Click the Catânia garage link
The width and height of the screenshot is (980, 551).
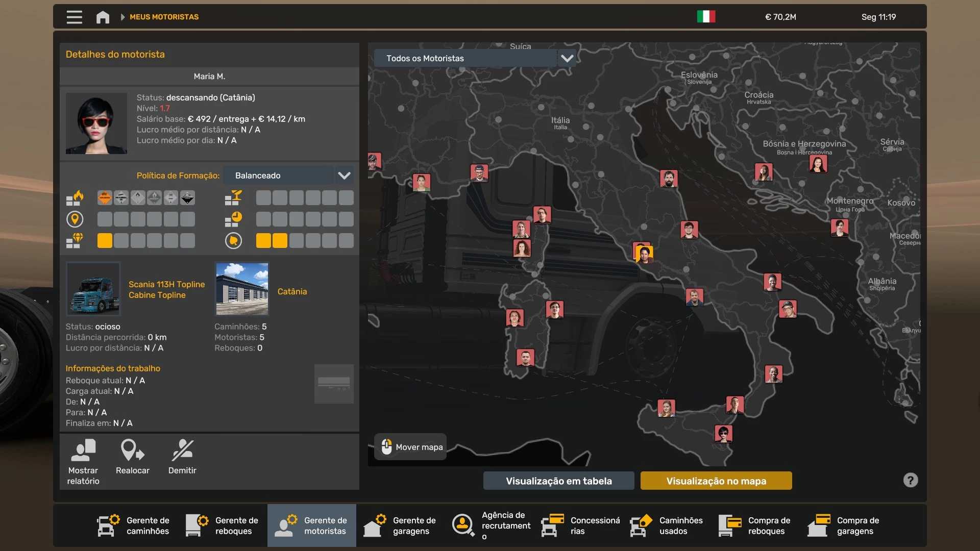coord(292,291)
